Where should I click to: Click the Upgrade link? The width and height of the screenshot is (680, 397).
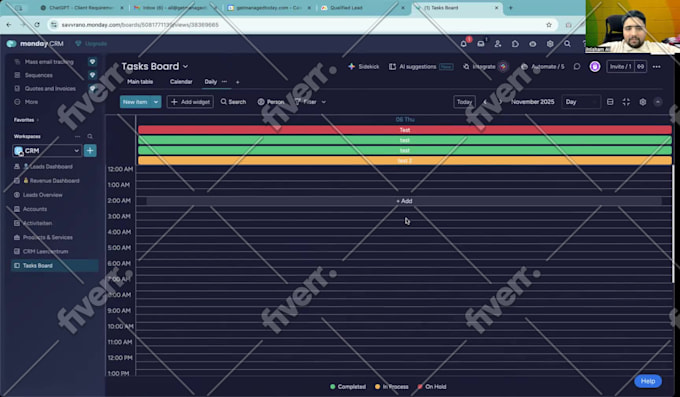tap(91, 44)
